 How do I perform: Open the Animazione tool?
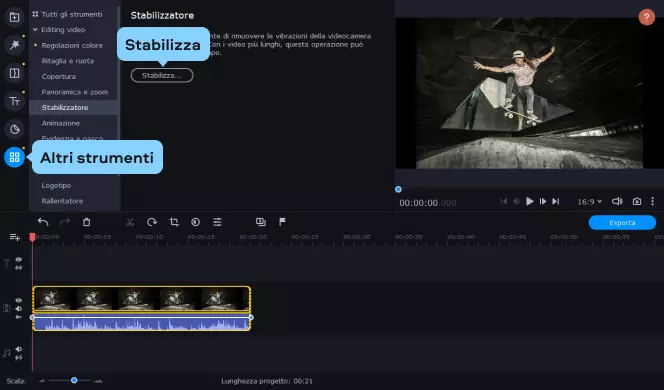click(61, 123)
